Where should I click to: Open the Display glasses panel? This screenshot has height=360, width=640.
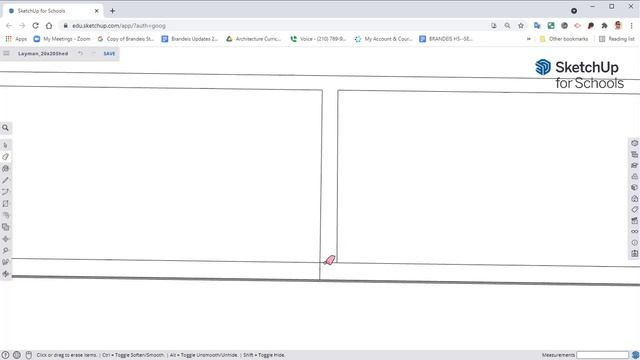click(634, 231)
